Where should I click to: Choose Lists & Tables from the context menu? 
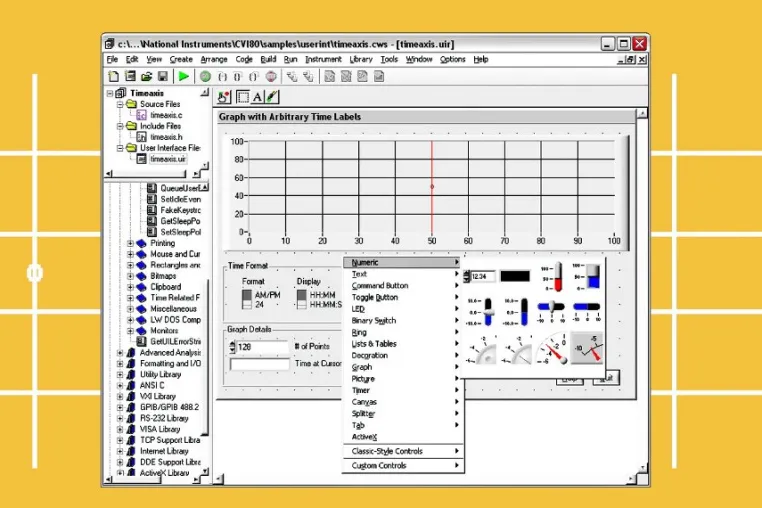click(403, 344)
